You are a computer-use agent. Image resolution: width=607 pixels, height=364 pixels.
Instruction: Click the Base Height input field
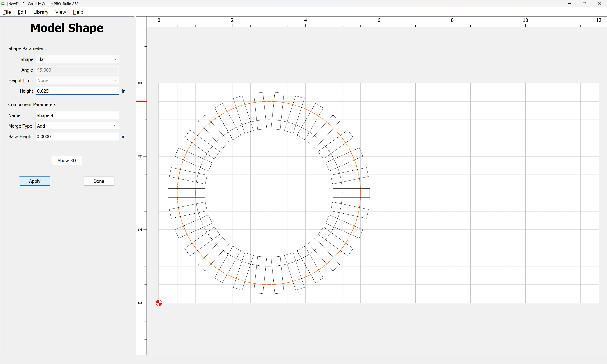77,136
